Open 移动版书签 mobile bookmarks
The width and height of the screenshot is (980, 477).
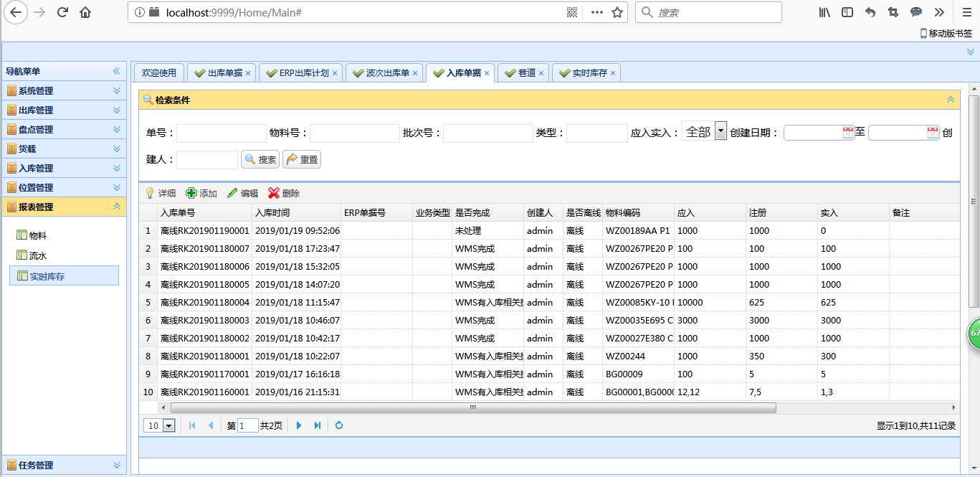946,33
